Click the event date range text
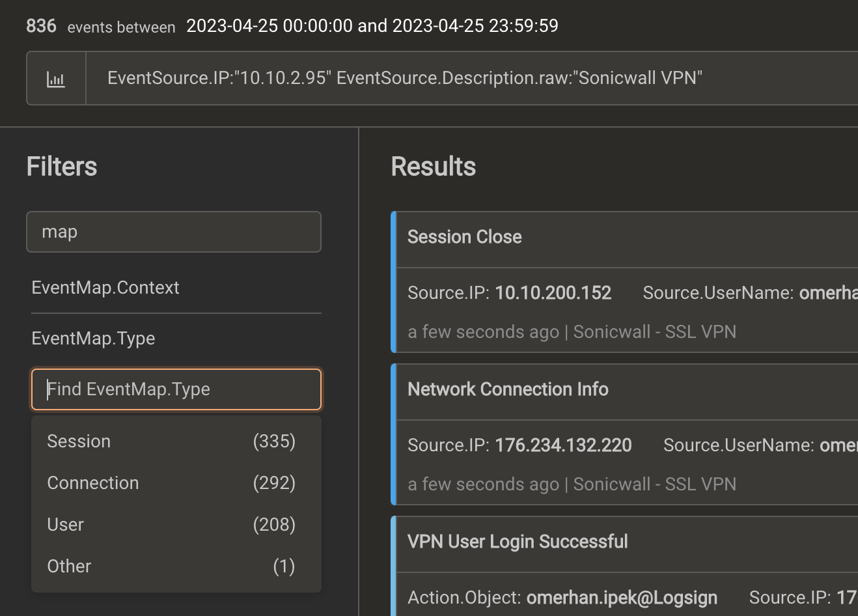Image resolution: width=858 pixels, height=616 pixels. tap(372, 26)
